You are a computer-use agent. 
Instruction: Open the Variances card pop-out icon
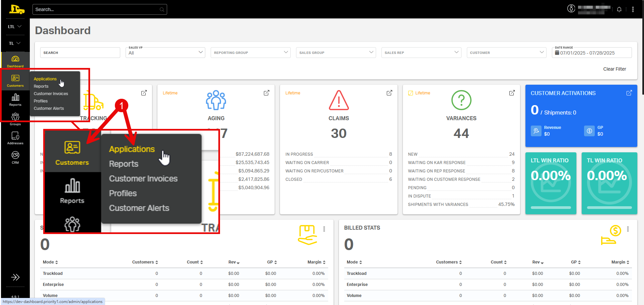pos(512,93)
